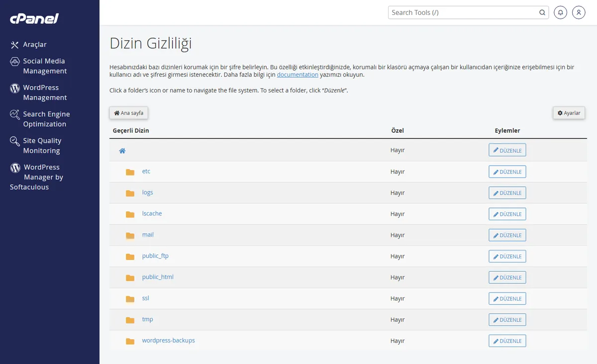597x364 pixels.
Task: Select Social Media Management menu label
Action: [x=45, y=66]
